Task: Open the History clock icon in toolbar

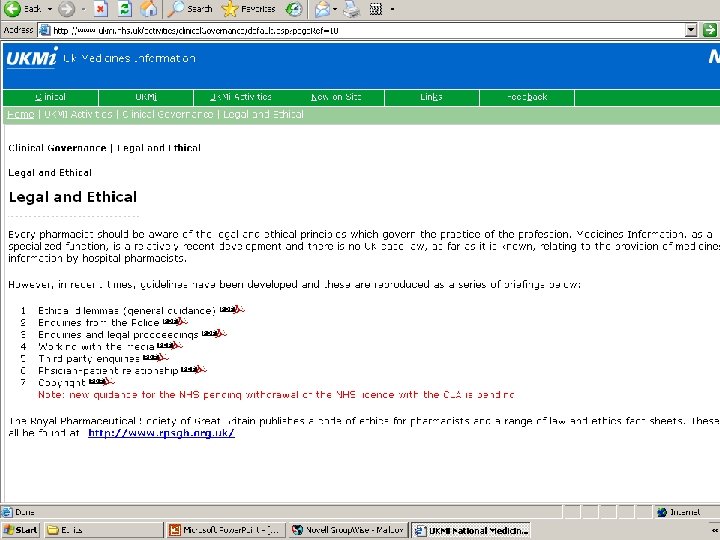Action: point(294,9)
